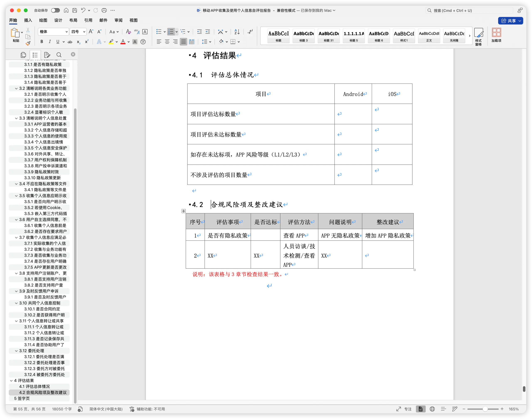The height and width of the screenshot is (419, 532).
Task: Toggle the AutoSave switch
Action: [55, 10]
